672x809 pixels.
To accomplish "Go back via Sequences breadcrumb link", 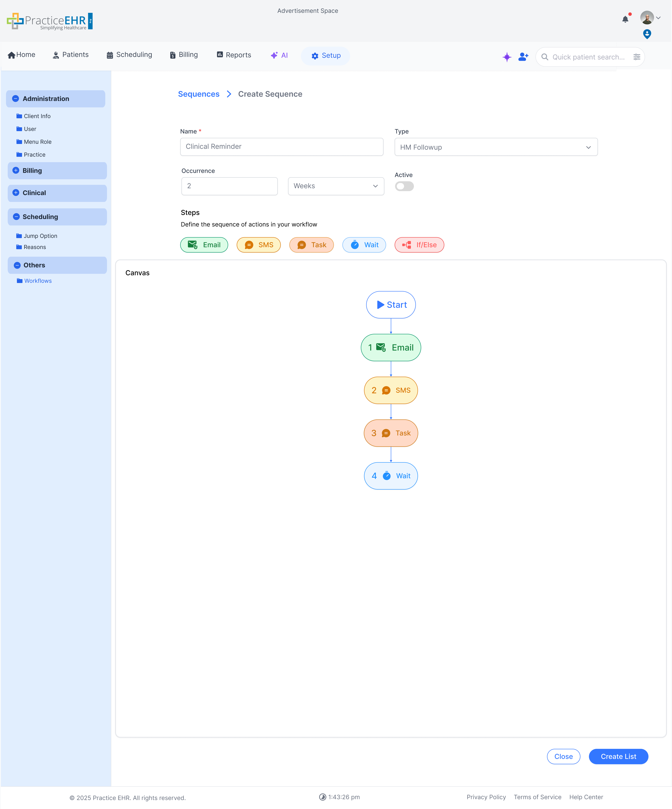I will [x=198, y=94].
